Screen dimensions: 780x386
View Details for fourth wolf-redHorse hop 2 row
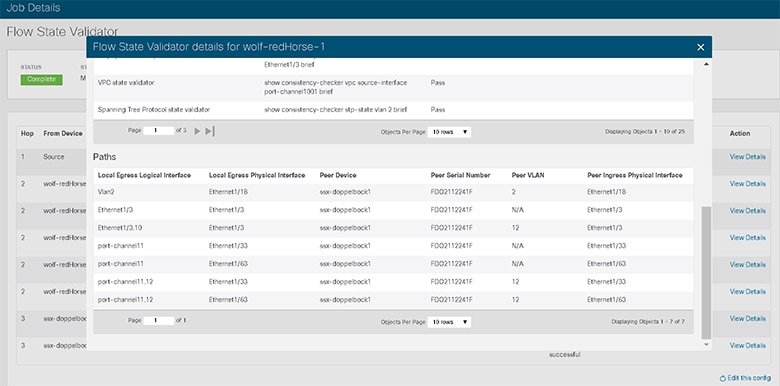(x=747, y=265)
